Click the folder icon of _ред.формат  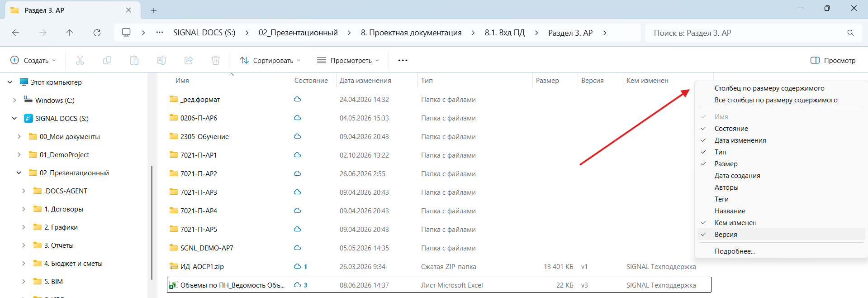pos(174,99)
